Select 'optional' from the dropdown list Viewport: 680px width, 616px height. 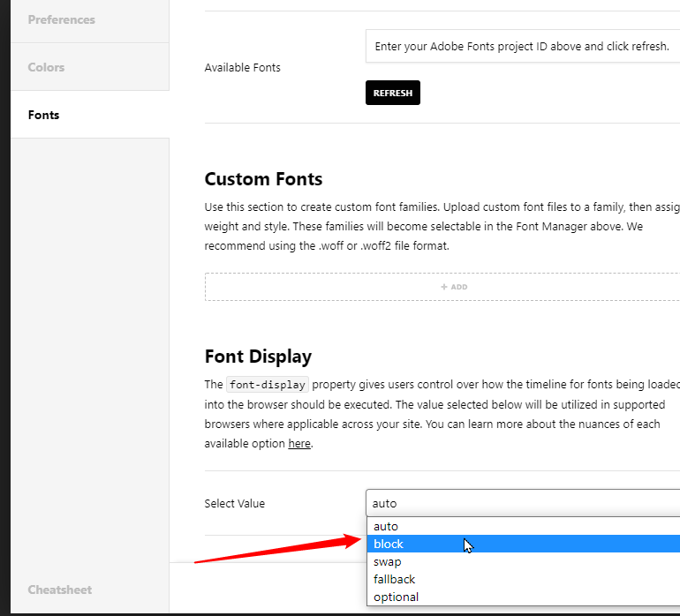click(524, 597)
